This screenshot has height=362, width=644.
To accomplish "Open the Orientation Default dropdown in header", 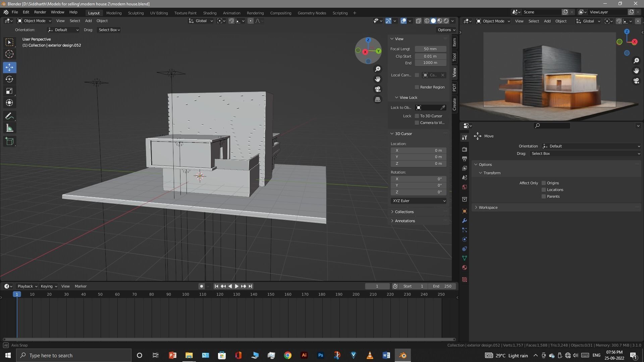I will coord(63,30).
